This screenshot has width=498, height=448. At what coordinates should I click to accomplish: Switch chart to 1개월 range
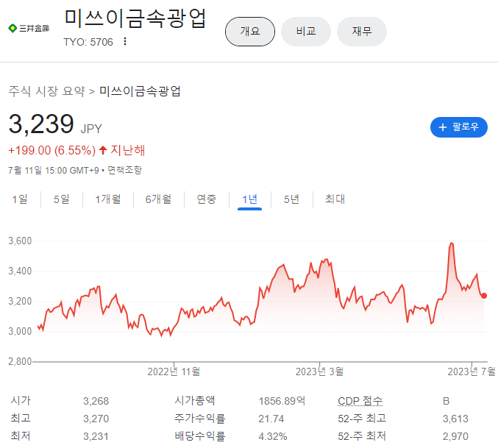coord(108,199)
